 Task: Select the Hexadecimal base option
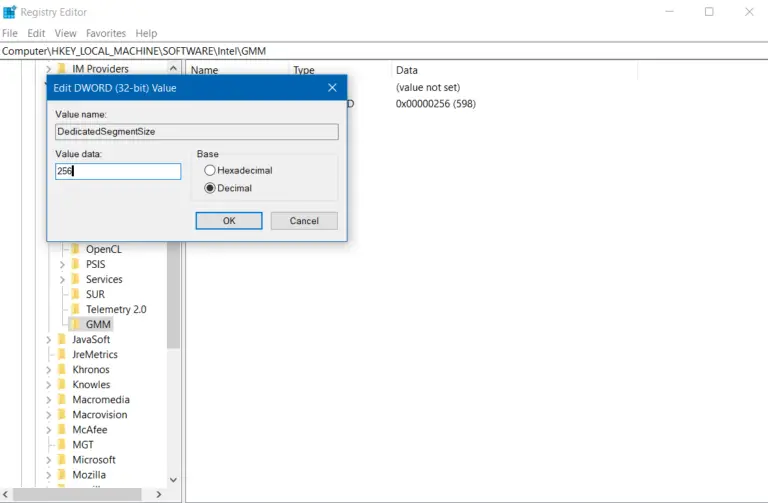(210, 171)
